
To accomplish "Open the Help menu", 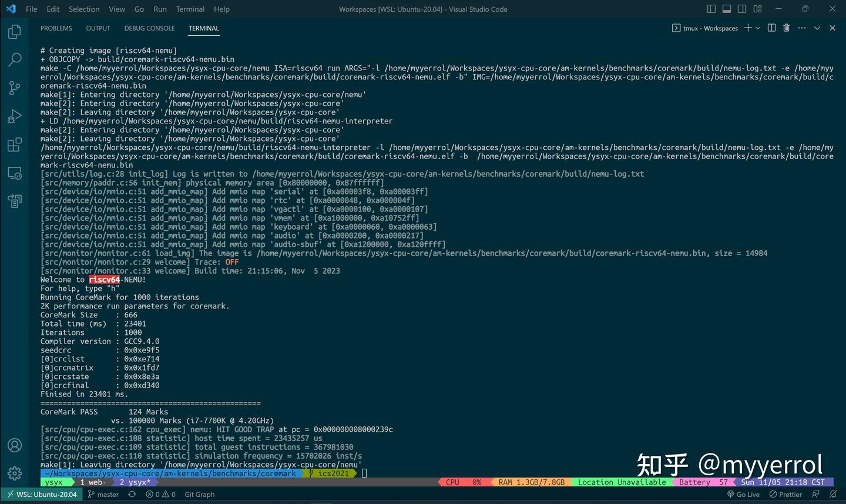I will pyautogui.click(x=221, y=9).
